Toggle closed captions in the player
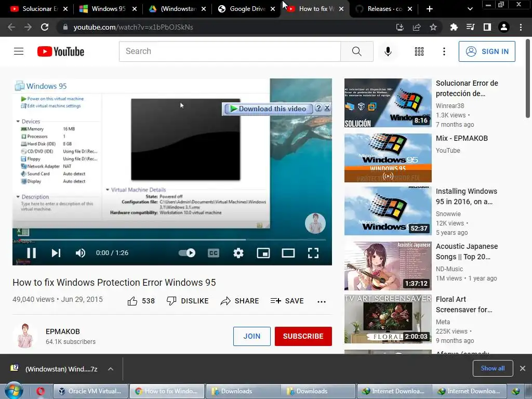Screen dimensions: 532x399 click(214, 253)
